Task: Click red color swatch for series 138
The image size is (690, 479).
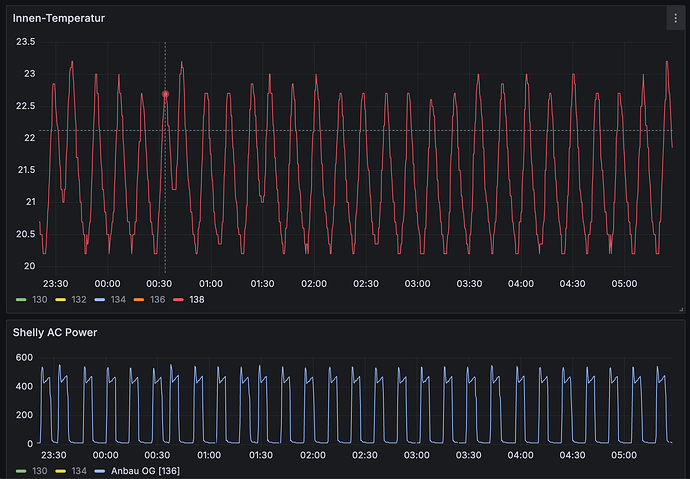Action: point(178,299)
